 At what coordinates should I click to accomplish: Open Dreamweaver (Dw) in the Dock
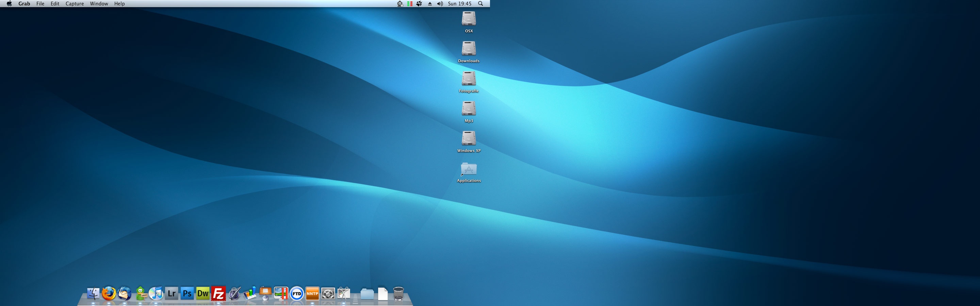point(203,293)
